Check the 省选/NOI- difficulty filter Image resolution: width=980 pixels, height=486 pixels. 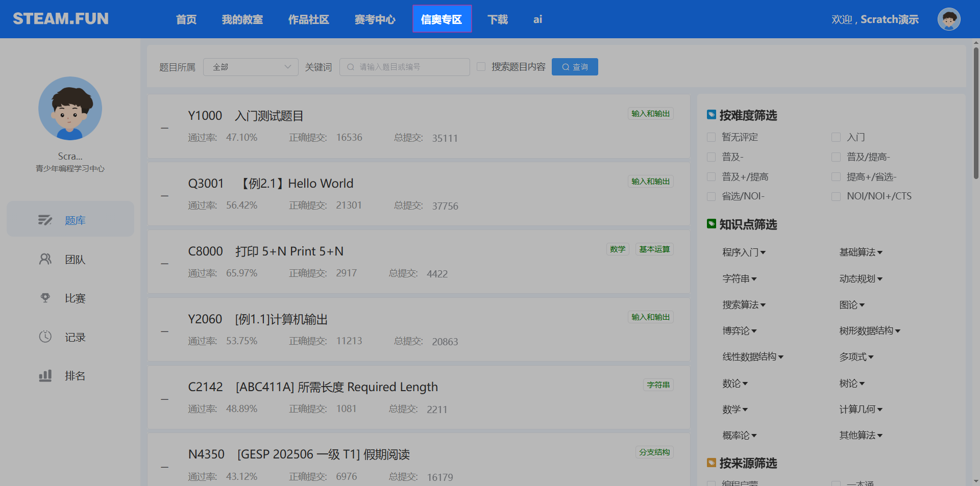(711, 196)
